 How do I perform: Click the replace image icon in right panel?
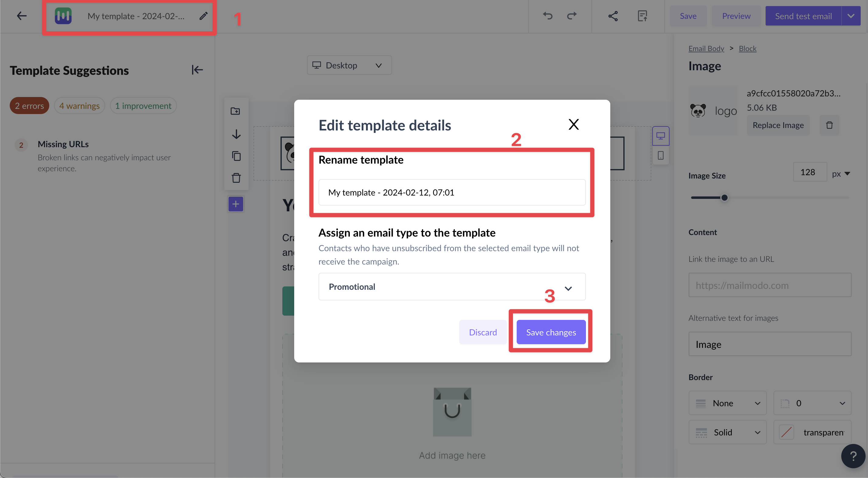[x=778, y=125]
